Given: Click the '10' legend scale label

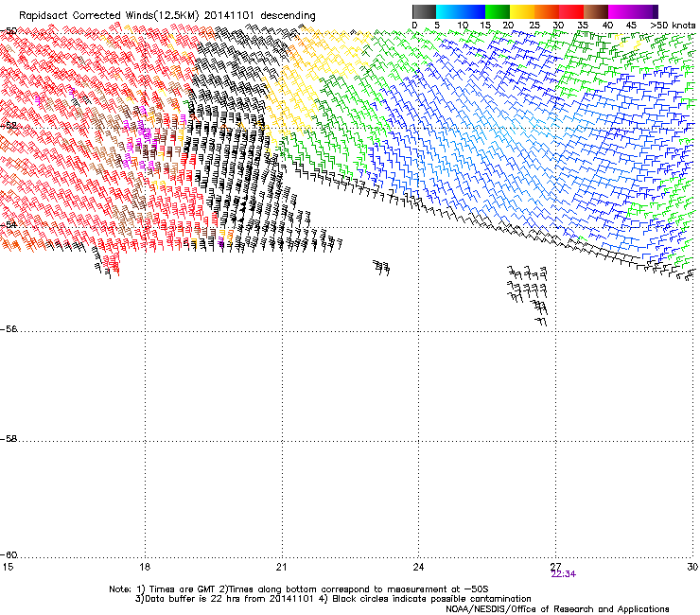Looking at the screenshot, I should coord(463,26).
